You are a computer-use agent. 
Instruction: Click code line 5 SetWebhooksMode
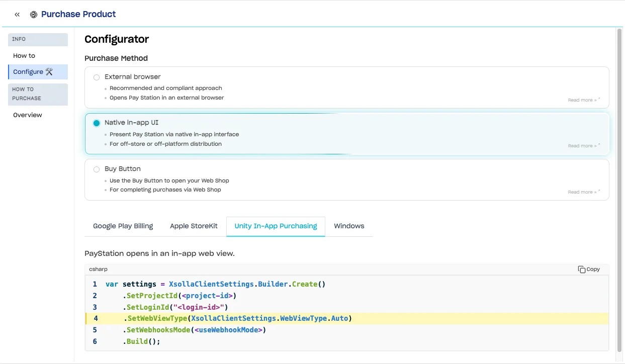click(347, 330)
